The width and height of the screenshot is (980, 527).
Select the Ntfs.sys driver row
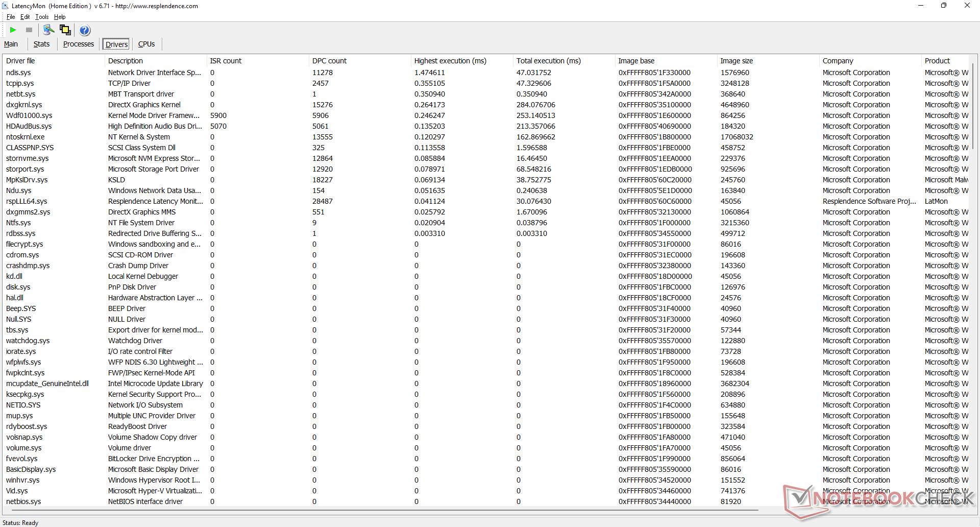tap(486, 223)
